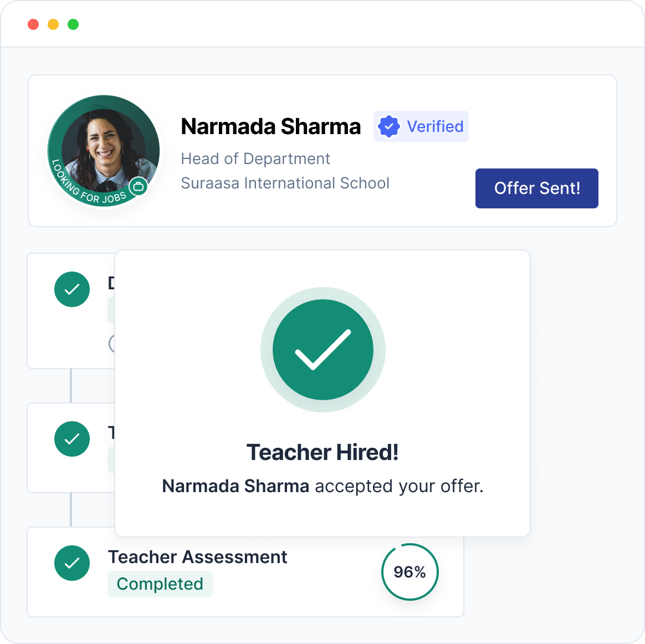
Task: Click the Completed status badge
Action: click(x=160, y=584)
